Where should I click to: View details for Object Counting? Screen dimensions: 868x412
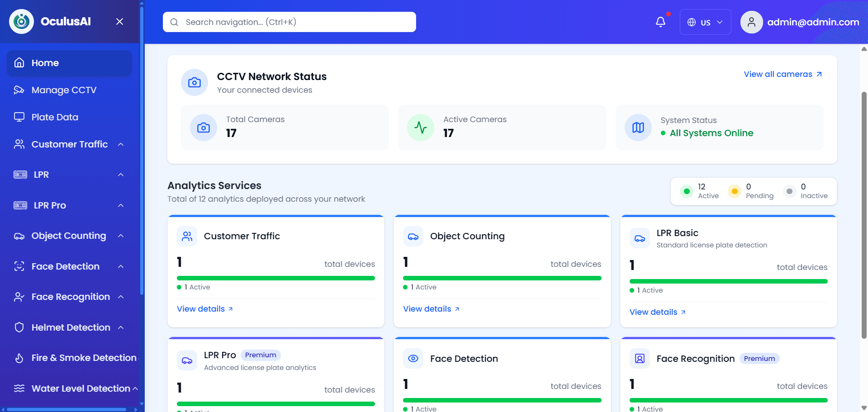pyautogui.click(x=431, y=309)
